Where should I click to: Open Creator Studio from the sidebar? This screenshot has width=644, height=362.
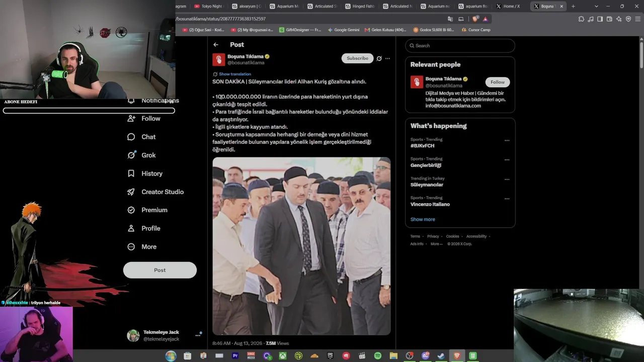[x=155, y=192]
